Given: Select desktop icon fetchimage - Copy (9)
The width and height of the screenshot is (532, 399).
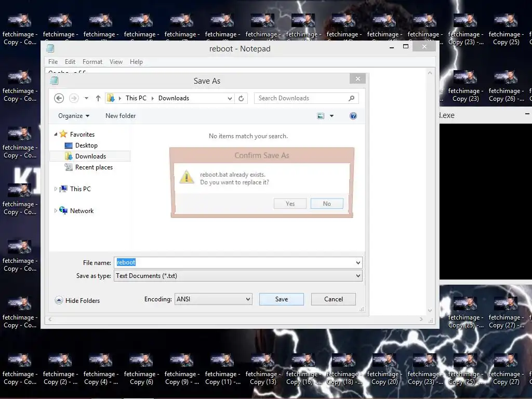Looking at the screenshot, I should [182, 369].
